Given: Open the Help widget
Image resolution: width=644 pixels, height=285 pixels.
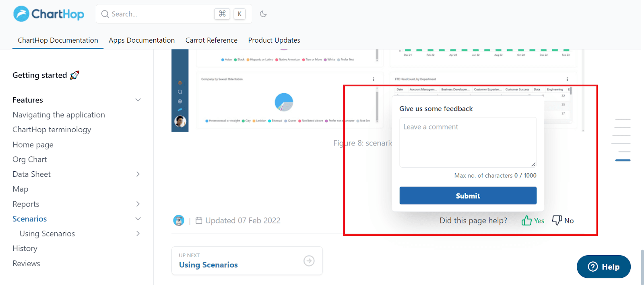Looking at the screenshot, I should tap(603, 267).
